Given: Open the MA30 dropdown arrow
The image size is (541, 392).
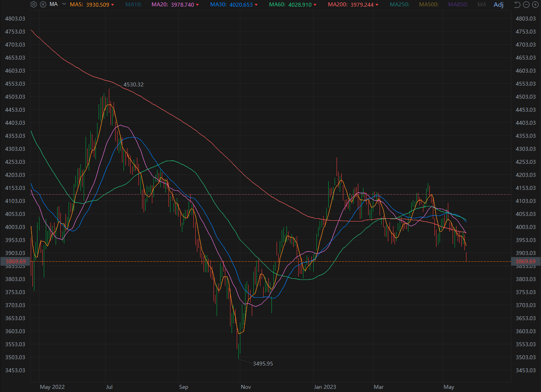Looking at the screenshot, I should point(256,5).
